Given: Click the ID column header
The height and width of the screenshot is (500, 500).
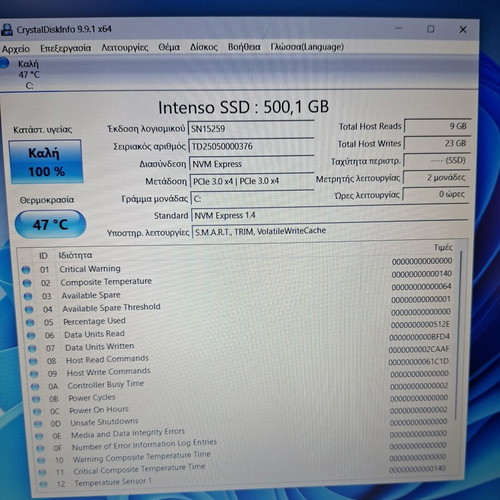Looking at the screenshot, I should point(43,256).
